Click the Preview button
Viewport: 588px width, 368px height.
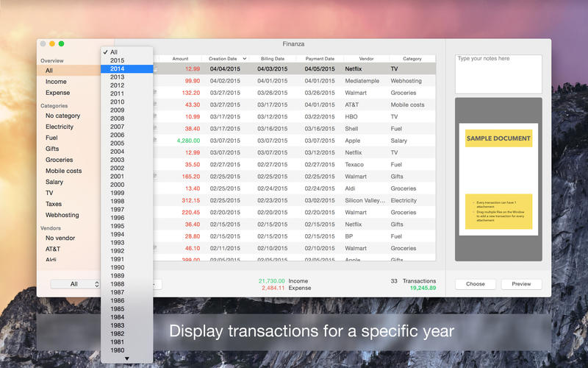click(521, 284)
